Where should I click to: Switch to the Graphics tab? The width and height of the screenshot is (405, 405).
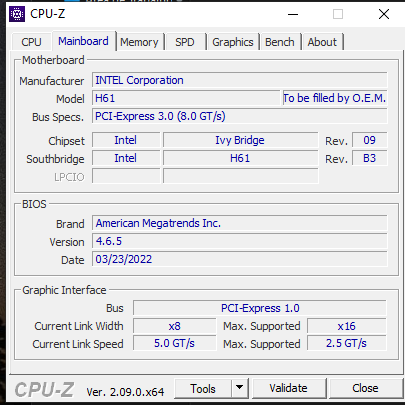[233, 42]
